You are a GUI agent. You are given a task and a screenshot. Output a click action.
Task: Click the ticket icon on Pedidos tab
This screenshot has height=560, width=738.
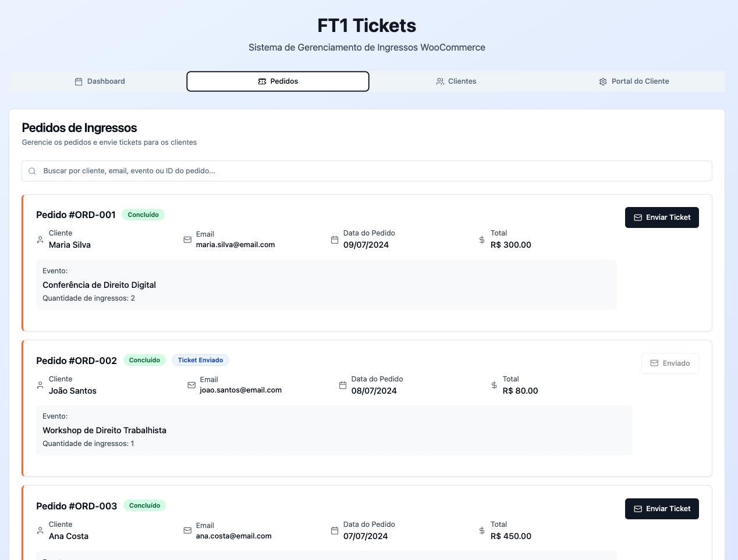pos(262,81)
